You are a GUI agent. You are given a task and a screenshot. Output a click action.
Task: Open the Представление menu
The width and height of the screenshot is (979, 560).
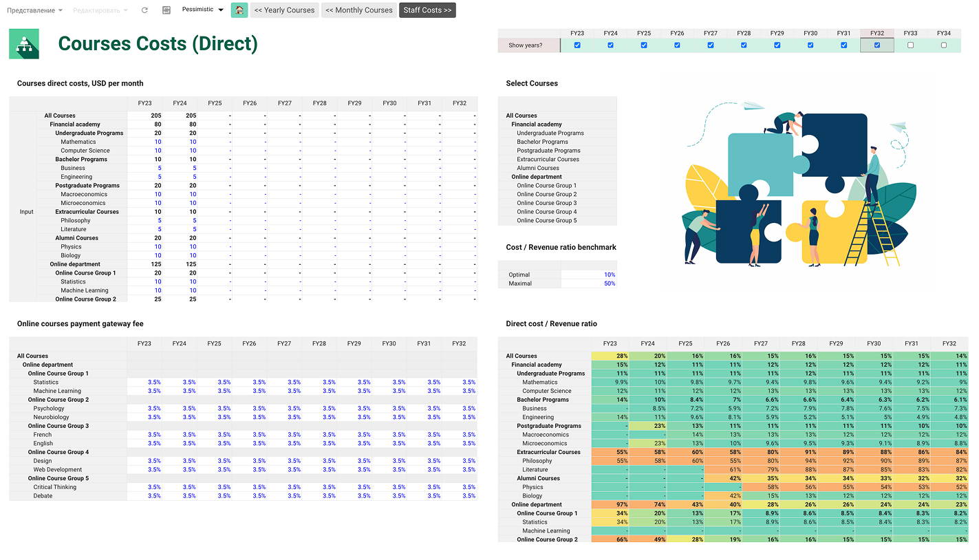coord(35,10)
